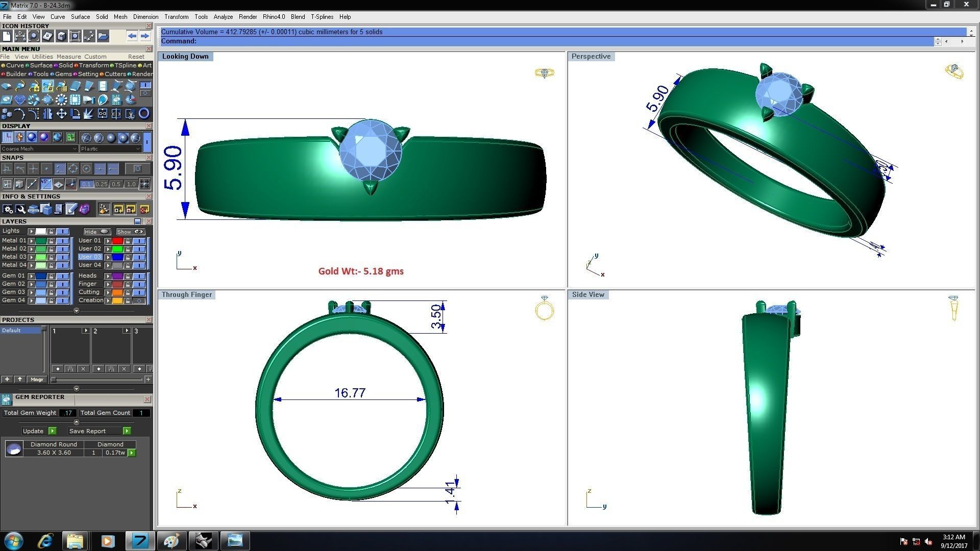Click the ring band icon in the toolbar
The image size is (980, 551).
tap(144, 113)
